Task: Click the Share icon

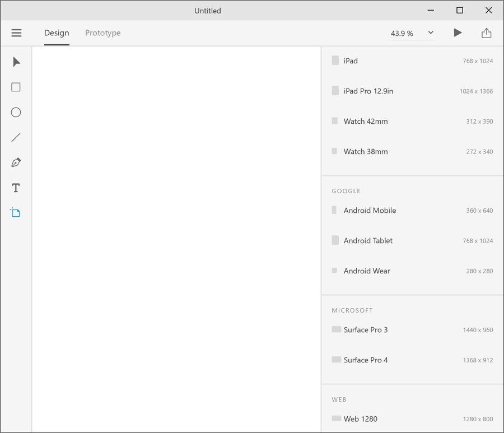Action: click(x=486, y=33)
